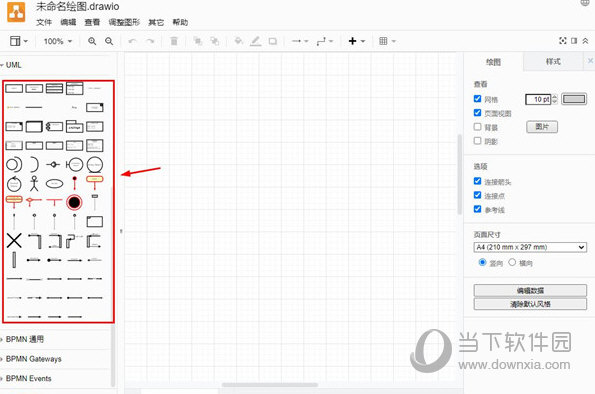Click the 图片 image button
The height and width of the screenshot is (394, 595).
click(542, 127)
